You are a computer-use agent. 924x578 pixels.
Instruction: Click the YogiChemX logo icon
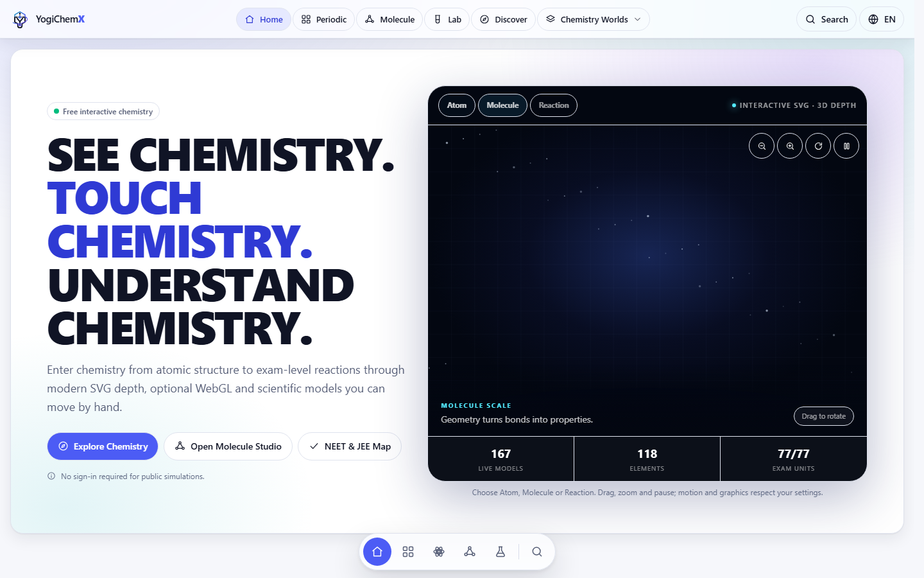(21, 19)
